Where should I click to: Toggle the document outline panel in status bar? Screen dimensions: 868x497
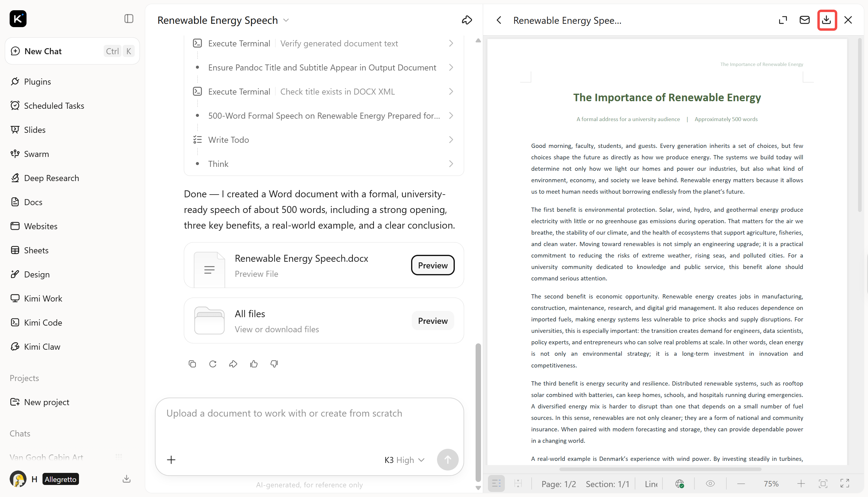click(496, 484)
